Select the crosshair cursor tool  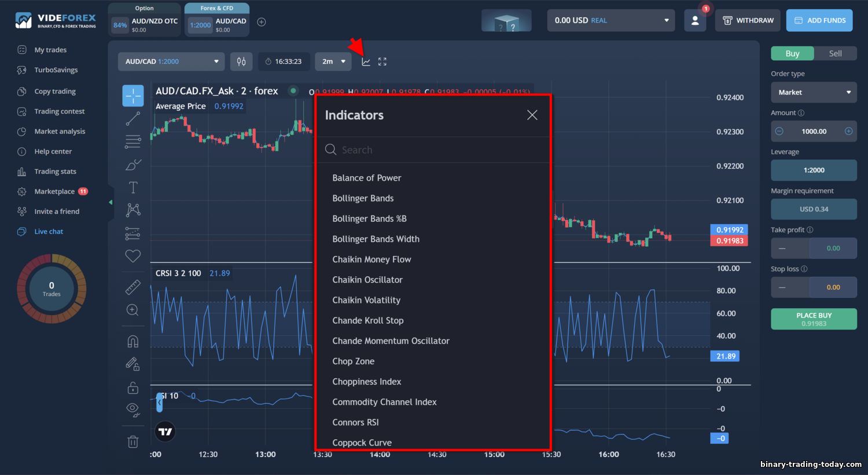[133, 96]
